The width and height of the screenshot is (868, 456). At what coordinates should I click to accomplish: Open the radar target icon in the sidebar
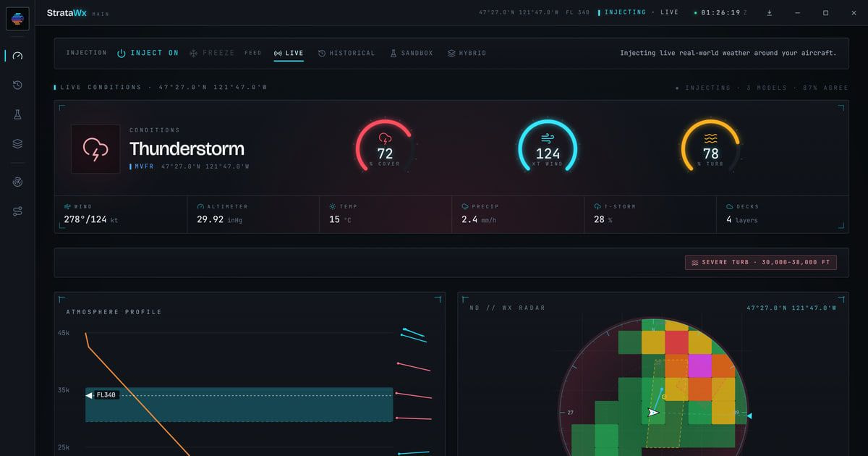click(x=17, y=182)
